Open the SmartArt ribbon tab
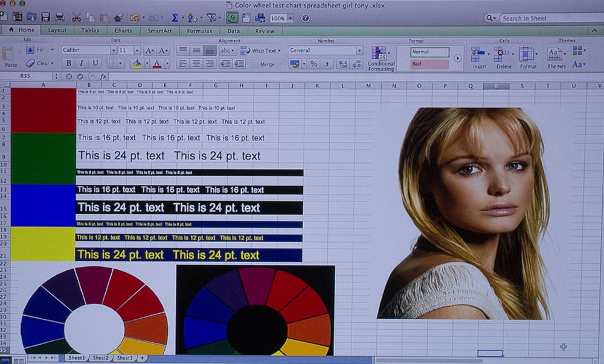Viewport: 604px width, 364px height. [159, 31]
